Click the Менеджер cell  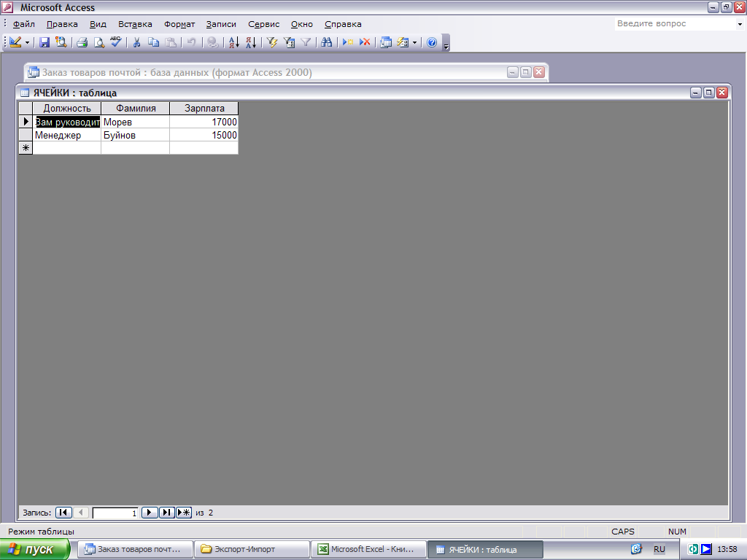click(x=66, y=135)
